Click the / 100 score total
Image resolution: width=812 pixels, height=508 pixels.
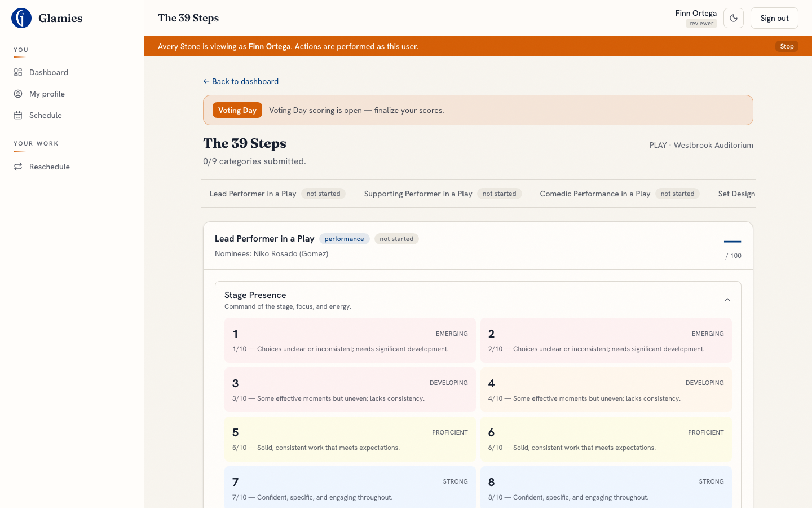[x=733, y=256]
